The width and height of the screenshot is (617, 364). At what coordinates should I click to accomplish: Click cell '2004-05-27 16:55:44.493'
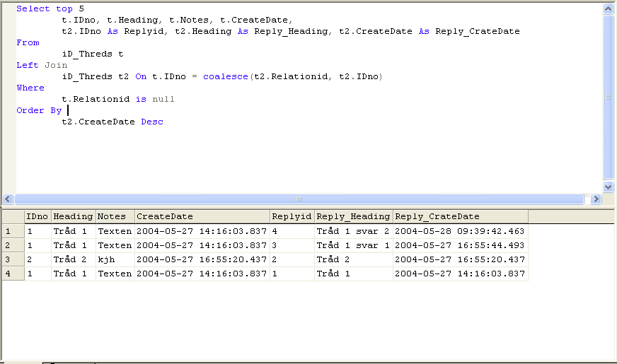tap(461, 246)
